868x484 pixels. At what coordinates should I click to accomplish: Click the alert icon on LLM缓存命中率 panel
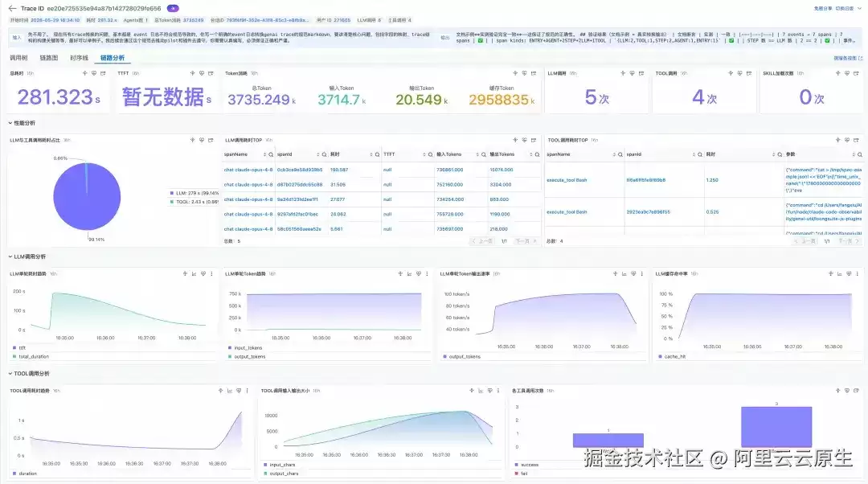(849, 273)
